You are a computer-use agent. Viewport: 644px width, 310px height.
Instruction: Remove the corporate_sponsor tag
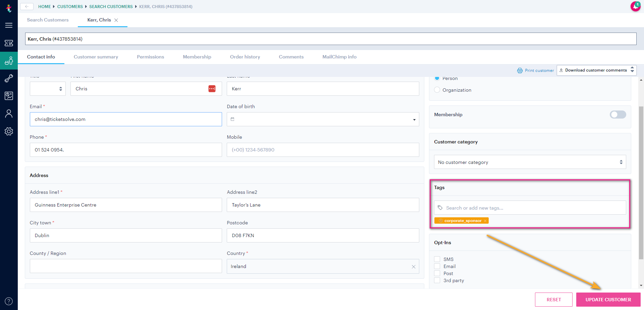click(485, 221)
